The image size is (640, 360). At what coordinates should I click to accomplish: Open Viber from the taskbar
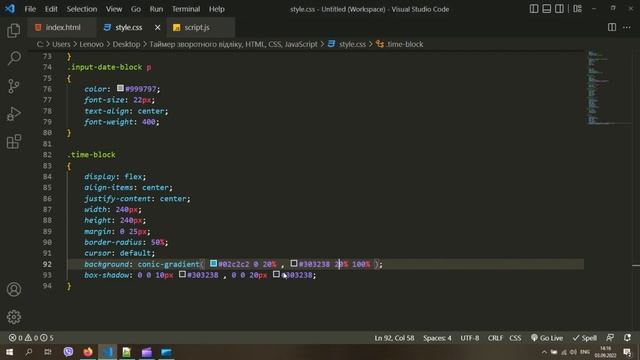pyautogui.click(x=68, y=351)
